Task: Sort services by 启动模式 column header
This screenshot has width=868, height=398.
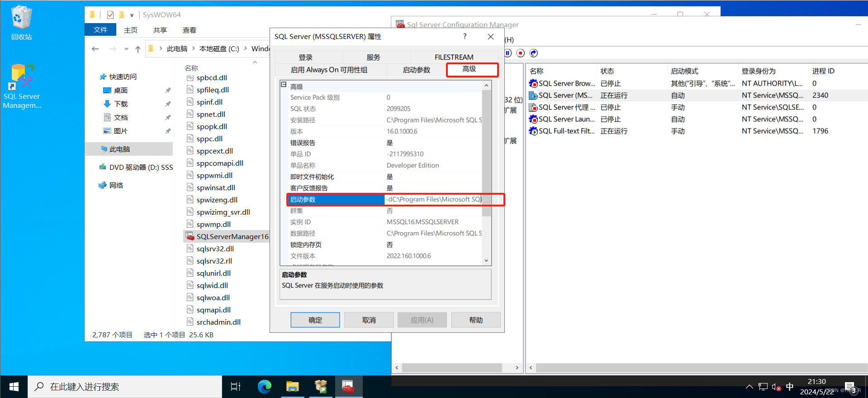Action: pyautogui.click(x=702, y=71)
